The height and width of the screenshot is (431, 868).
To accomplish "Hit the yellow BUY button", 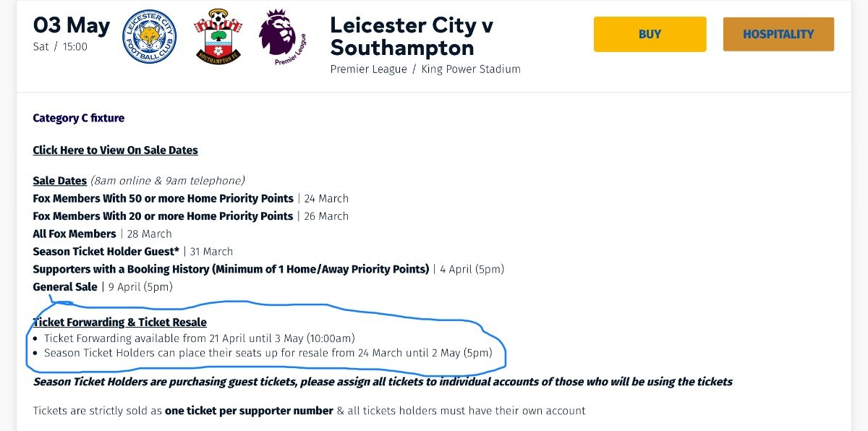I will [650, 34].
